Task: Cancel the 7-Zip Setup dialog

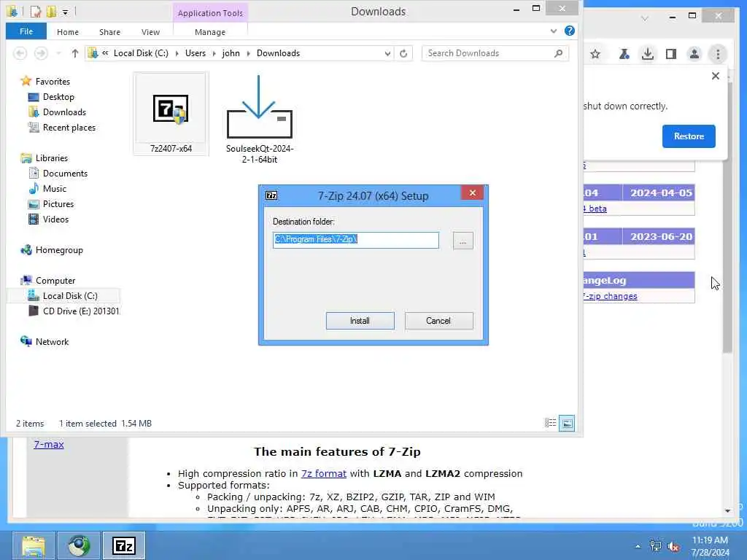Action: pyautogui.click(x=438, y=321)
